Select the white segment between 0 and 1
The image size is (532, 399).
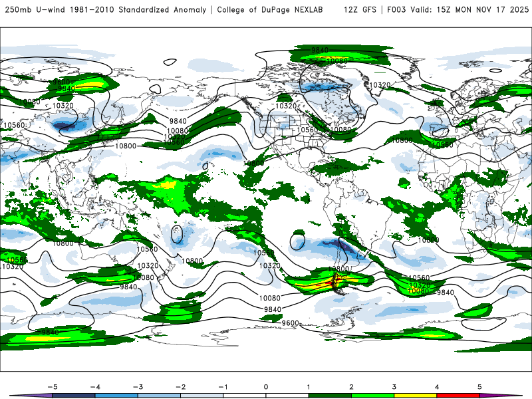(287, 396)
